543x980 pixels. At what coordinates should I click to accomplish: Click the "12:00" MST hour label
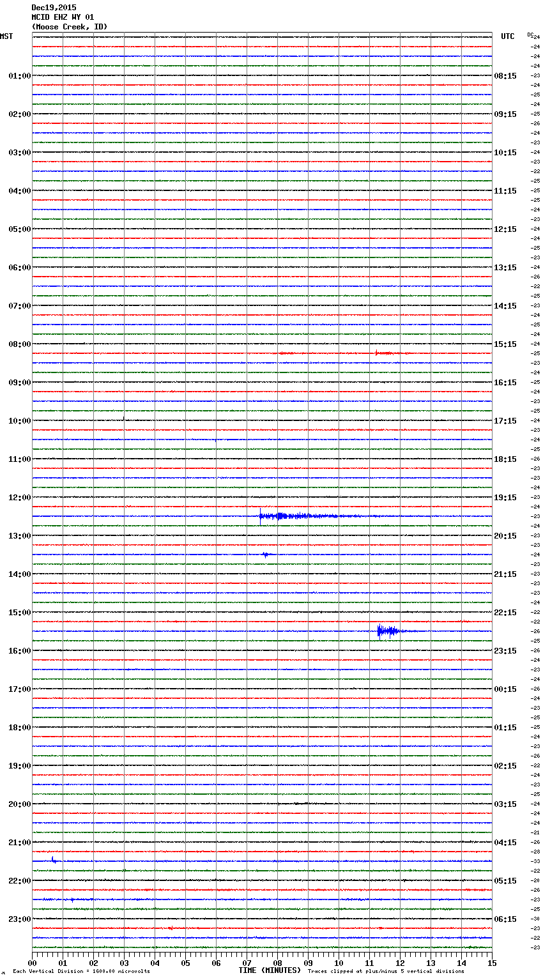click(x=20, y=498)
